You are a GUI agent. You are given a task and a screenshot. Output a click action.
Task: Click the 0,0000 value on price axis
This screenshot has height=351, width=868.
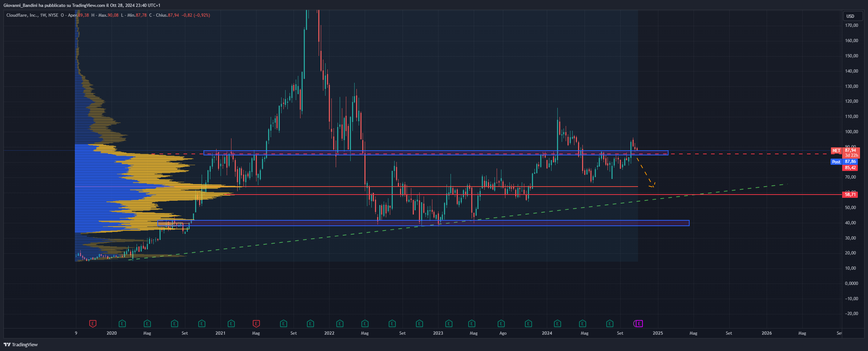coord(851,283)
